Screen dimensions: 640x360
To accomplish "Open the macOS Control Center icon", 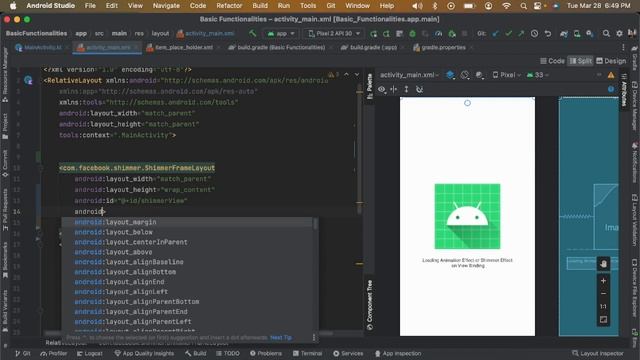I will tap(538, 6).
